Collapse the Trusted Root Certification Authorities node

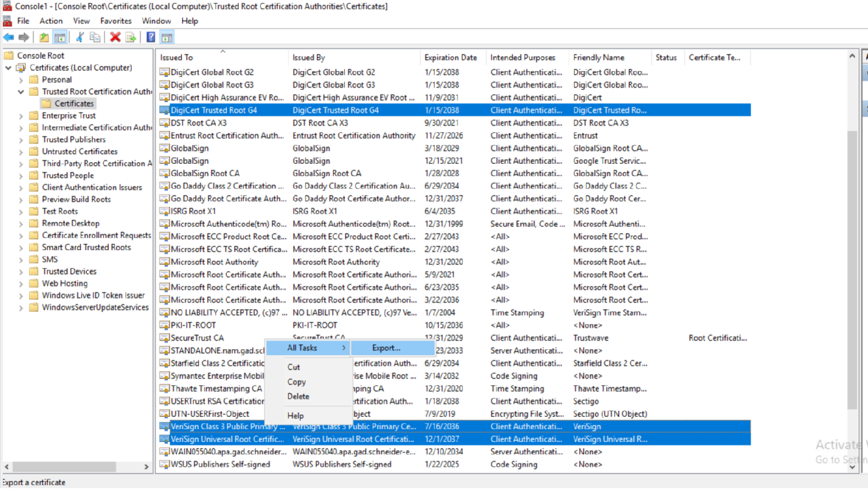point(21,92)
